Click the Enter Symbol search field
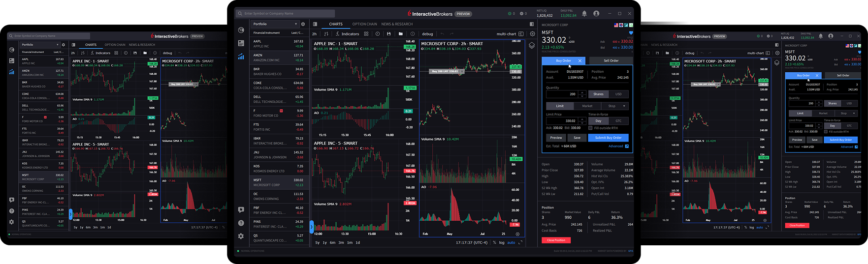The image size is (868, 264). point(286,13)
